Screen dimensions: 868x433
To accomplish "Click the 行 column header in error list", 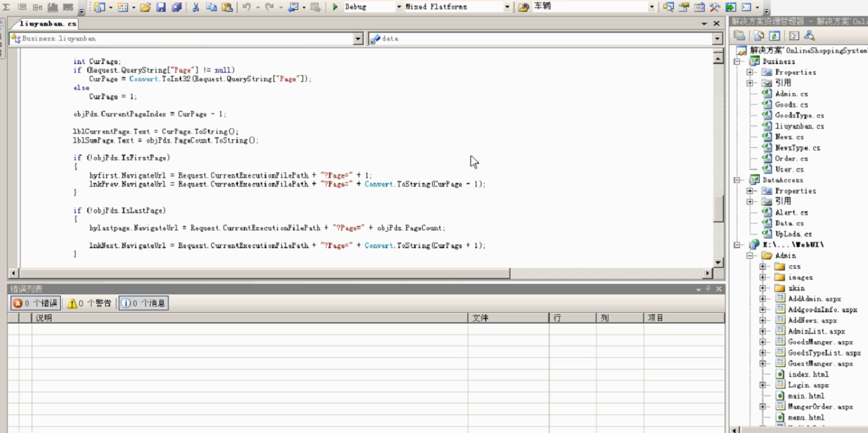I will [572, 318].
